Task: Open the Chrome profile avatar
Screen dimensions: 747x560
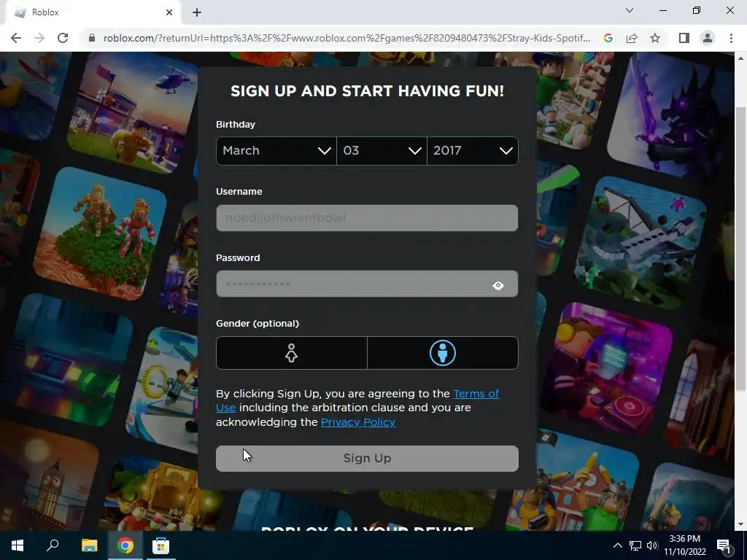Action: click(x=708, y=38)
